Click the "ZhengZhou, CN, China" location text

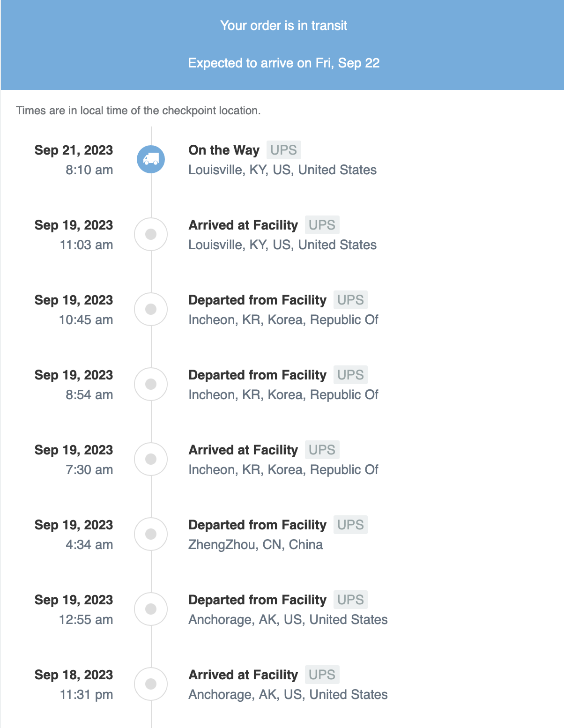coord(255,544)
